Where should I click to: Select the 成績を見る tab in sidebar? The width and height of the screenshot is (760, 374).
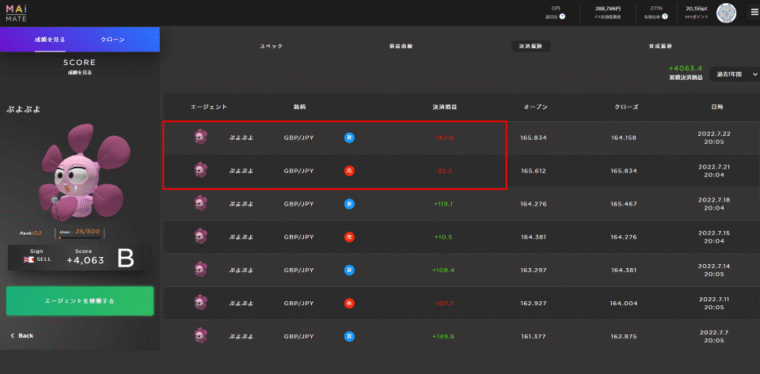(x=50, y=39)
